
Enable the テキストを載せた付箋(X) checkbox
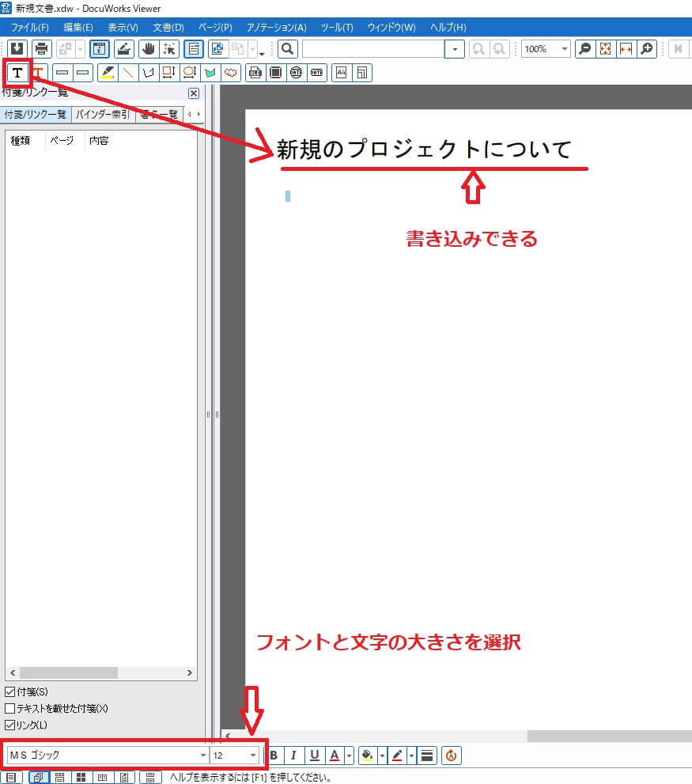10,708
